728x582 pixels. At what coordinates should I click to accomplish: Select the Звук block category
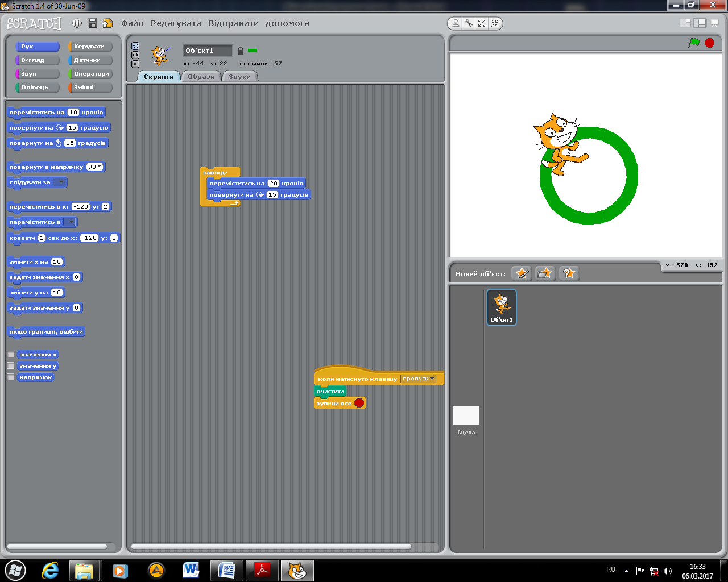(38, 74)
